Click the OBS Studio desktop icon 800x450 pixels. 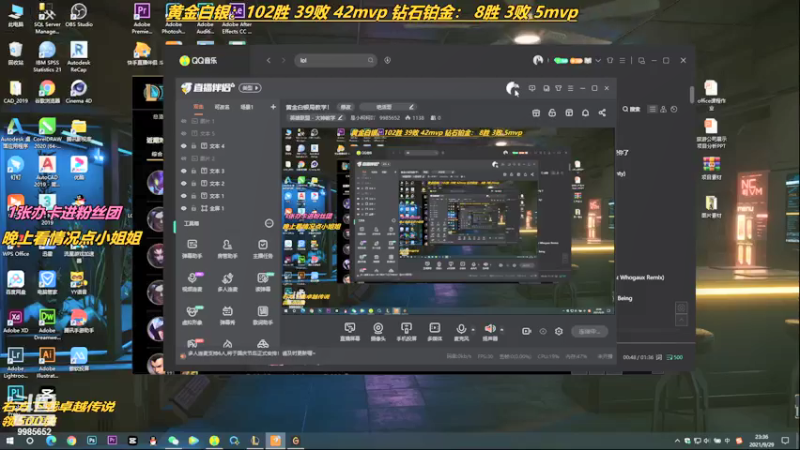coord(79,15)
